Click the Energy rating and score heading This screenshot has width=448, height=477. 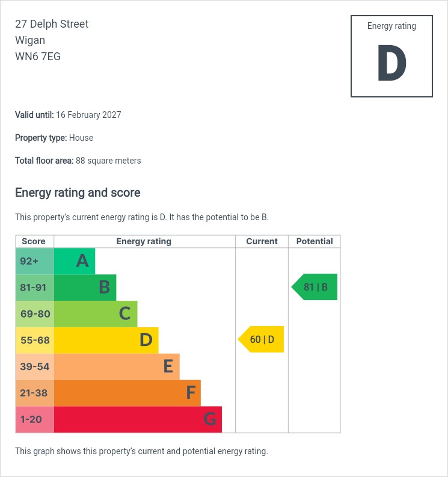[78, 193]
